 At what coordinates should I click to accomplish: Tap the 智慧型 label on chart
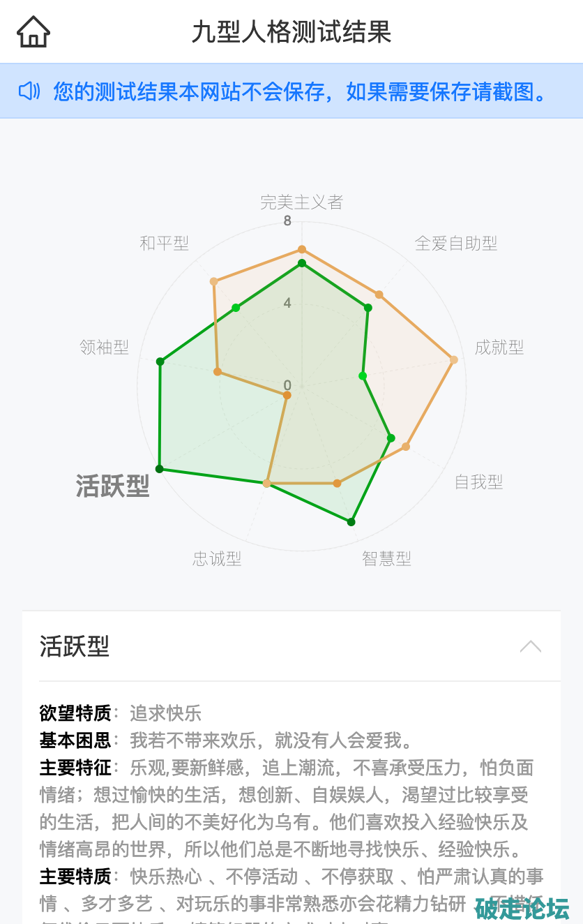point(386,558)
